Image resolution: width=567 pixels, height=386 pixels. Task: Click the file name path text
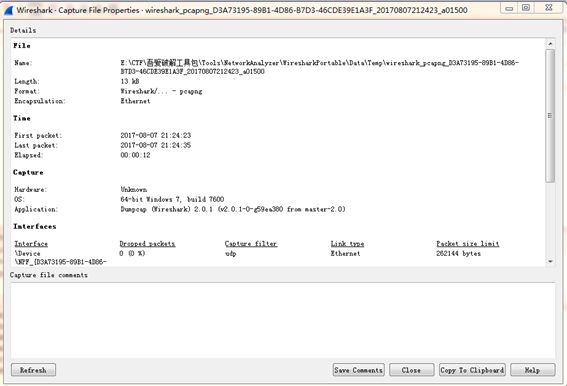[320, 67]
